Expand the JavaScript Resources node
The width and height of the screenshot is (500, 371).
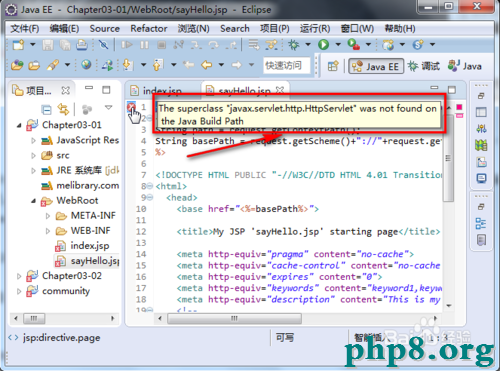click(33, 141)
